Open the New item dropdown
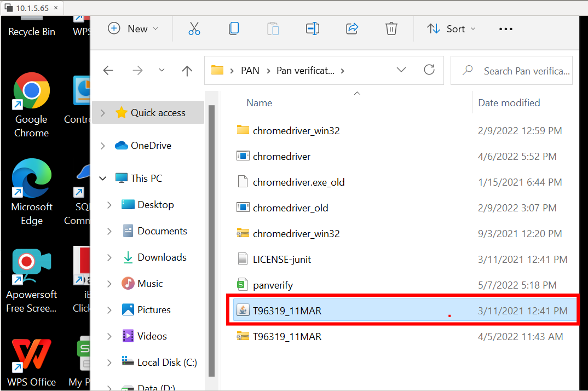This screenshot has width=588, height=391. click(x=133, y=29)
